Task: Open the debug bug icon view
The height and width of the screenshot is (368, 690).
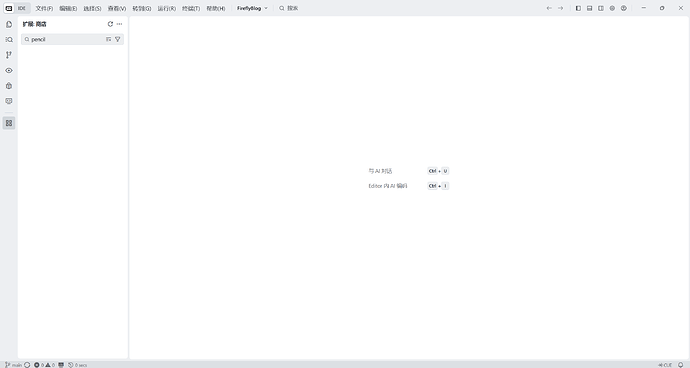Action: [x=9, y=86]
